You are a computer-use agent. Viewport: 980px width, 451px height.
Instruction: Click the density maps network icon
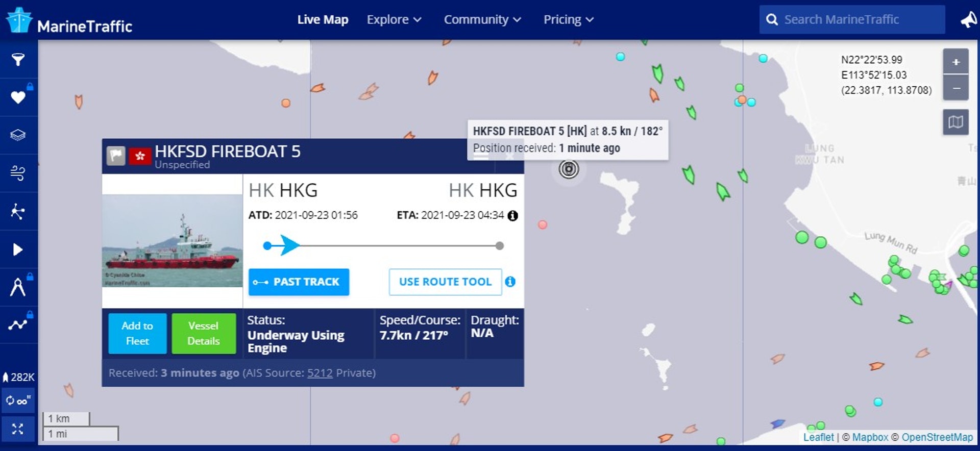point(18,211)
